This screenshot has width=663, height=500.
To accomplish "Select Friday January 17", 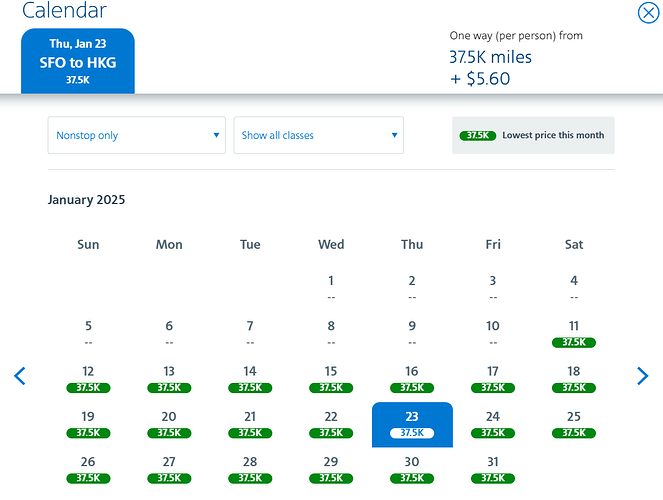I will click(x=493, y=379).
